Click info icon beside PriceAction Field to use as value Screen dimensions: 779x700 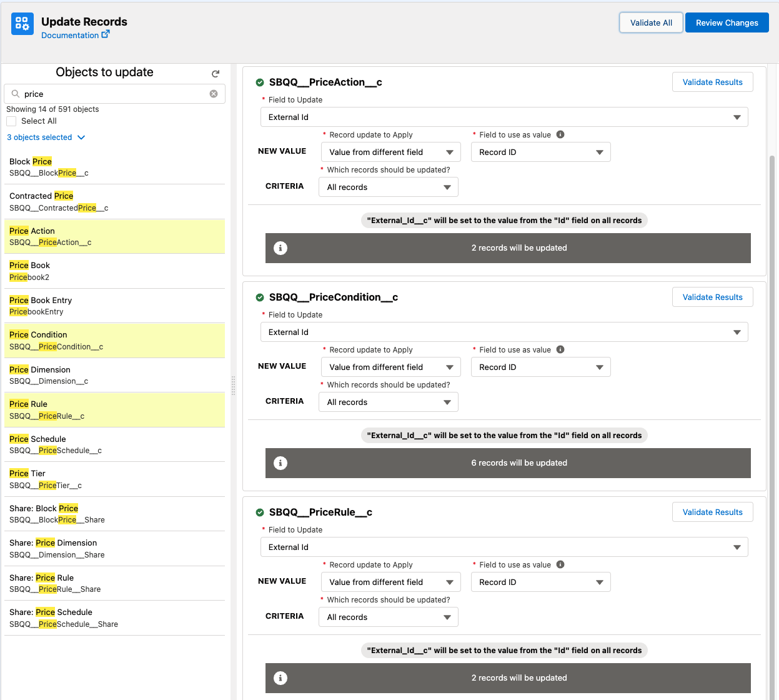[560, 134]
